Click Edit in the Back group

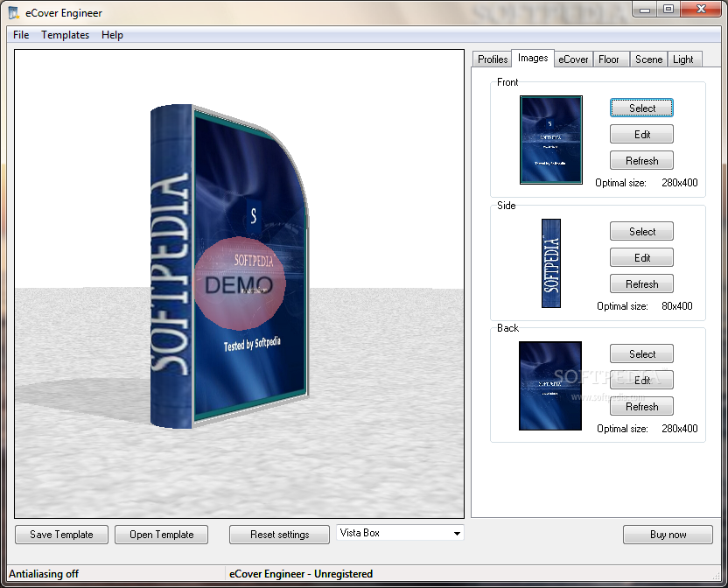[641, 381]
